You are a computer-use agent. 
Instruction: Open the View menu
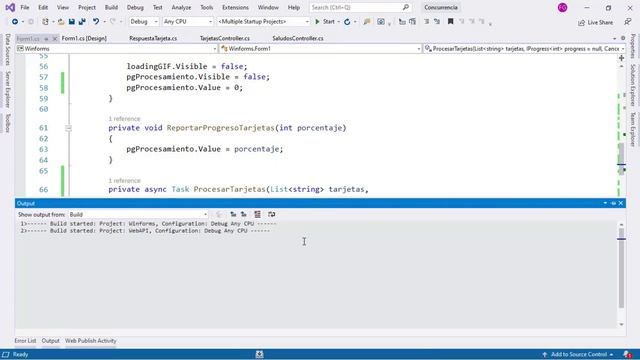coord(63,7)
